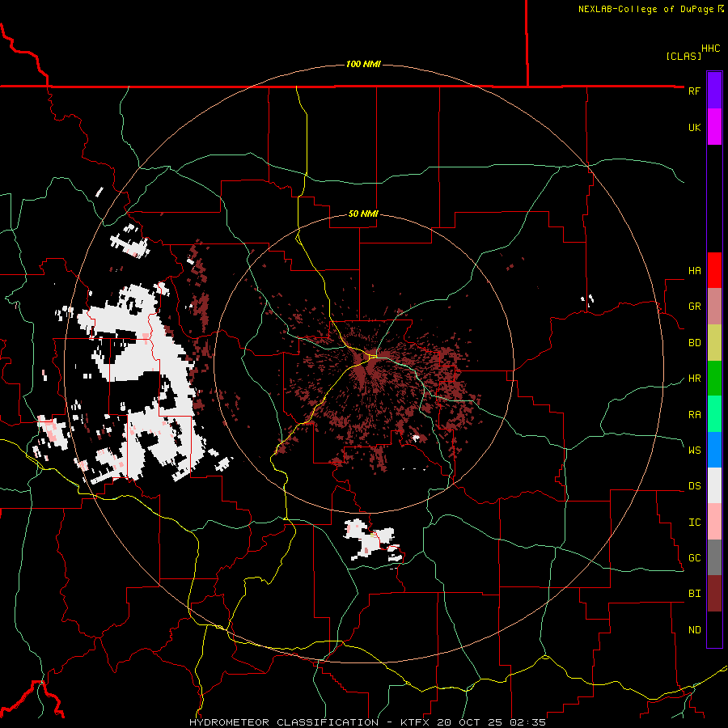Click the HYDROMETEOR CLASSIFICATION title text
This screenshot has width=728, height=728.
pos(284,722)
